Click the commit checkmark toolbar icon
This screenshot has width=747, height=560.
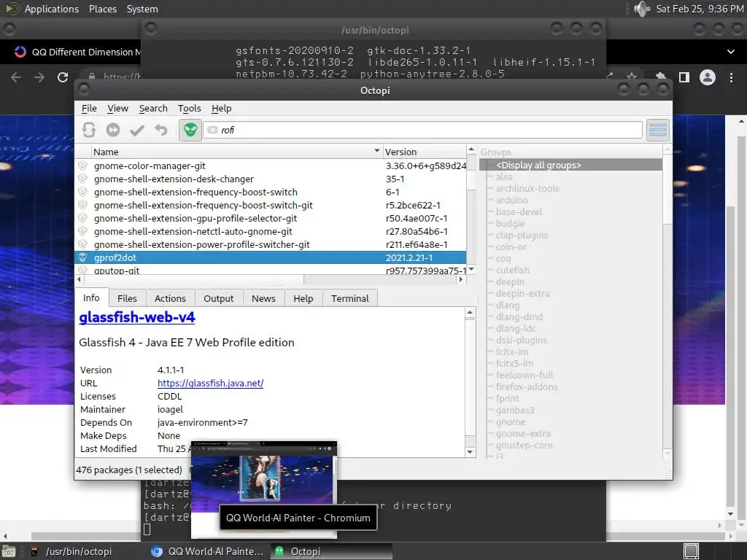pyautogui.click(x=137, y=130)
